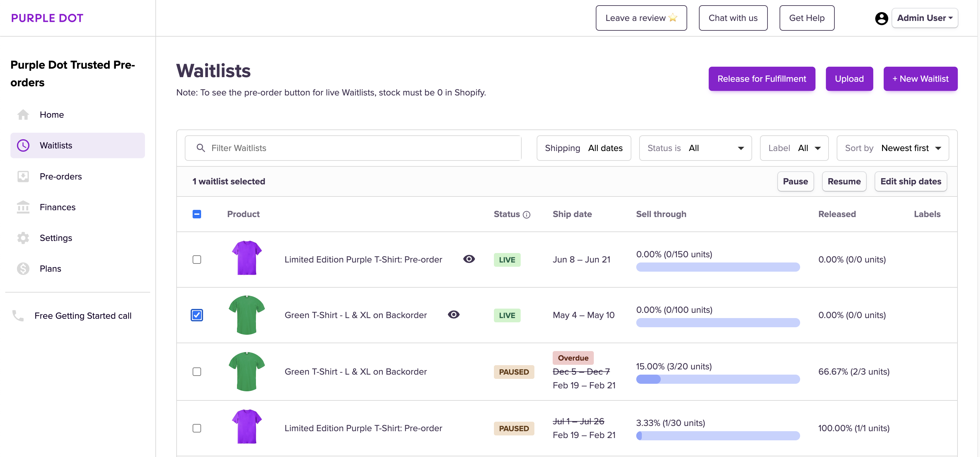Image resolution: width=980 pixels, height=457 pixels.
Task: Open the Status is All dropdown
Action: pos(695,148)
